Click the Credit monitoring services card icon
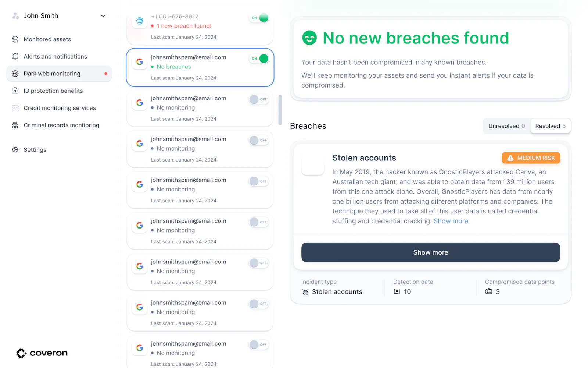588x368 pixels. coord(15,108)
